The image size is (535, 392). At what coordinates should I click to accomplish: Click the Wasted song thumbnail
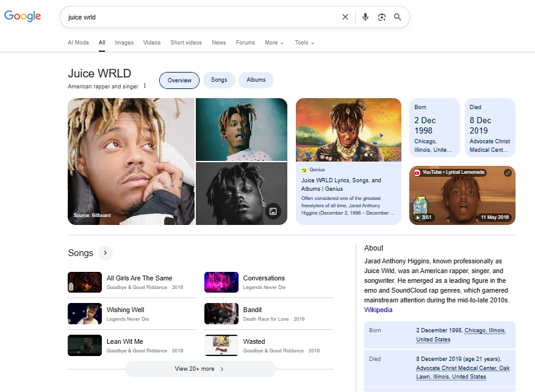tap(221, 345)
